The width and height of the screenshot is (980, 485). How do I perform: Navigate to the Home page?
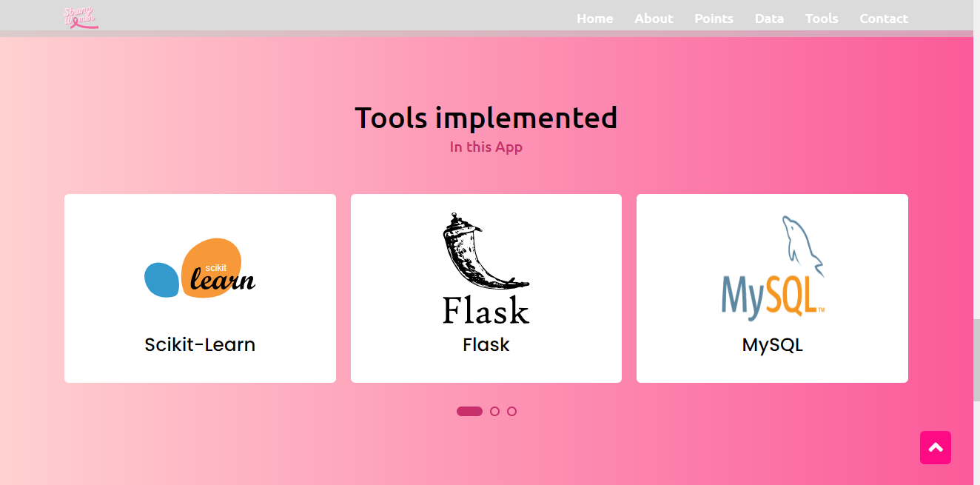pyautogui.click(x=594, y=18)
